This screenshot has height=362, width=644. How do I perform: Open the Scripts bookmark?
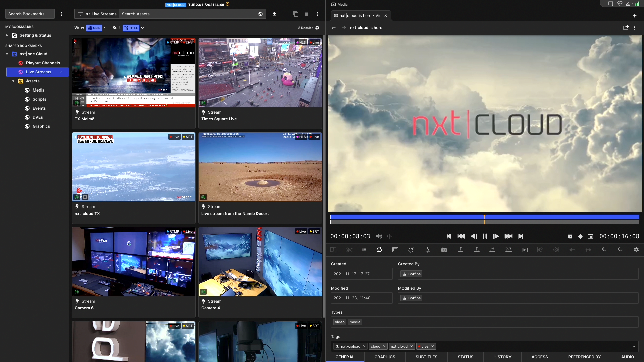tap(39, 99)
